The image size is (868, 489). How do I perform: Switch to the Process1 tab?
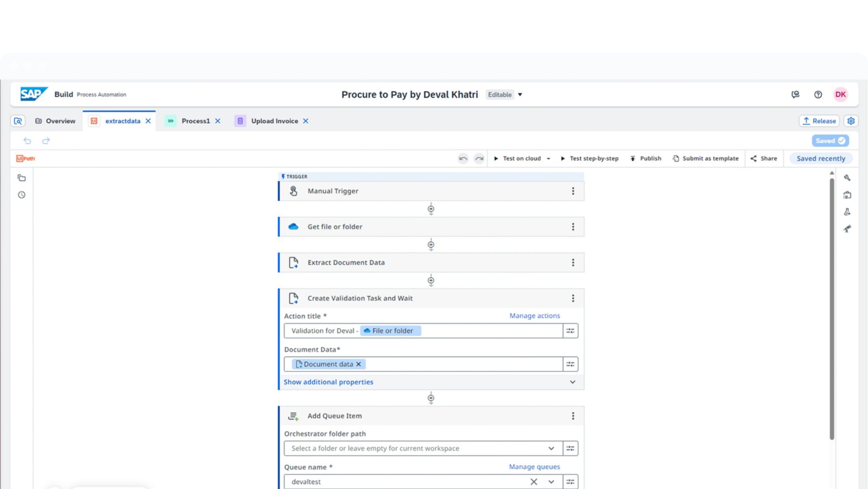click(195, 121)
